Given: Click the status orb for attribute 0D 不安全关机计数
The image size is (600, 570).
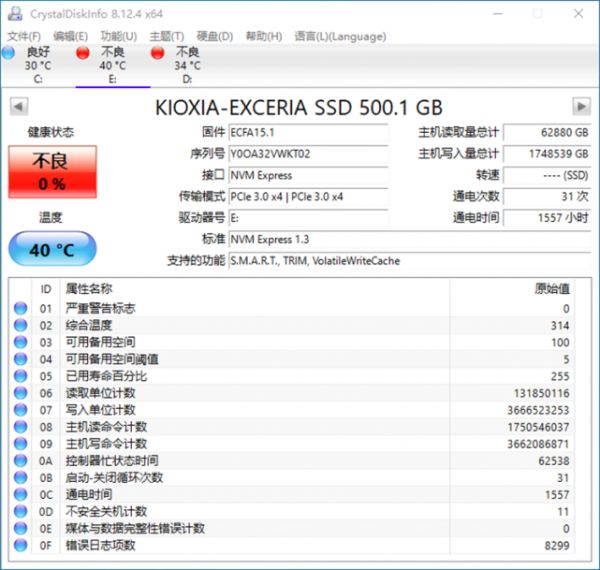Looking at the screenshot, I should point(21,511).
